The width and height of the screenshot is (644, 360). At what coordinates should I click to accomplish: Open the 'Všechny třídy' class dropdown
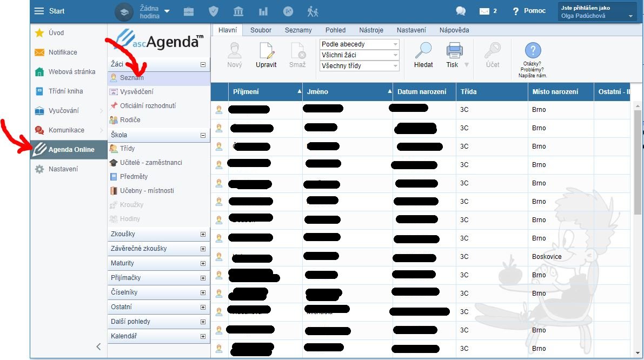[x=359, y=66]
